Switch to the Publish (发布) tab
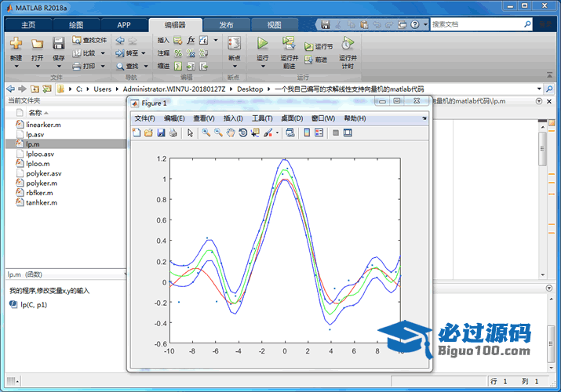Image resolution: width=561 pixels, height=392 pixels. 226,25
